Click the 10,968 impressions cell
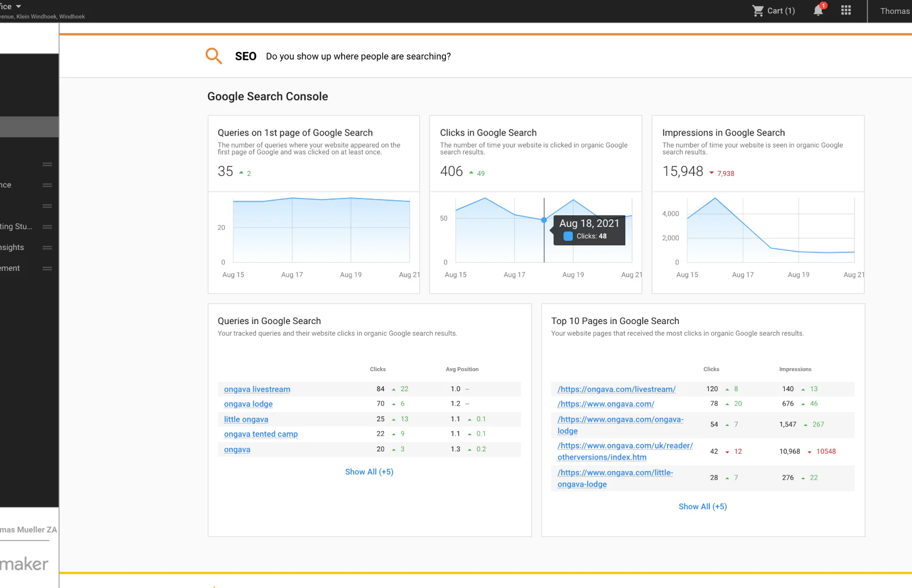Viewport: 912px width, 588px height. click(x=790, y=451)
